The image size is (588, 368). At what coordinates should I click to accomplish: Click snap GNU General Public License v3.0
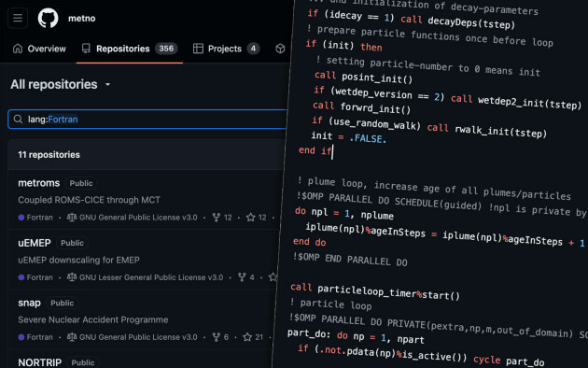click(132, 337)
